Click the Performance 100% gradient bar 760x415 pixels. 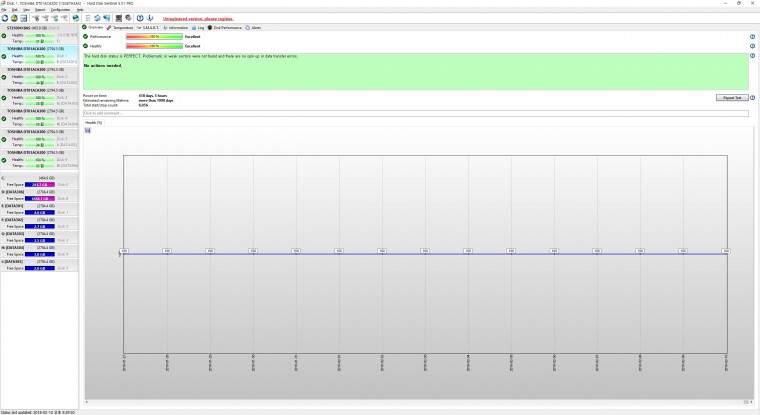click(154, 36)
